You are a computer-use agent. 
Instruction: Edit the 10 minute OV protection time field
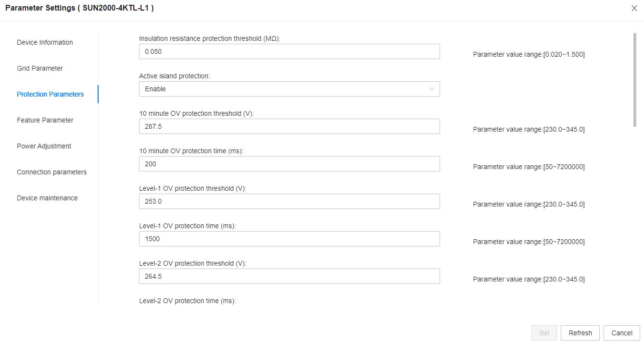pyautogui.click(x=289, y=164)
